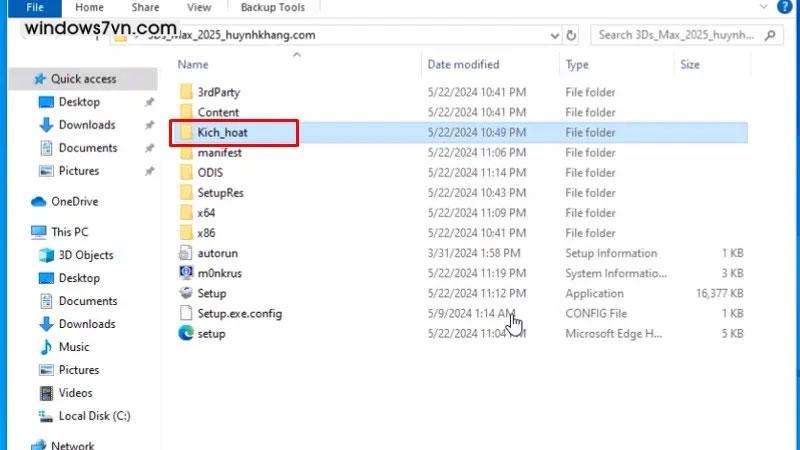
Task: Select Quick access in navigation pane
Action: pos(84,79)
